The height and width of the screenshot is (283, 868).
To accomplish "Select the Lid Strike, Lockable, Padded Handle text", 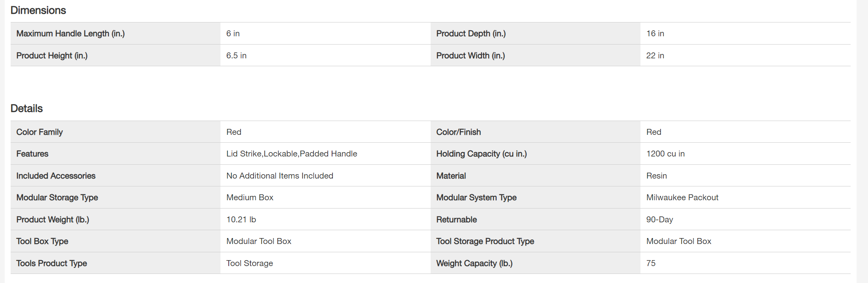I will click(291, 154).
